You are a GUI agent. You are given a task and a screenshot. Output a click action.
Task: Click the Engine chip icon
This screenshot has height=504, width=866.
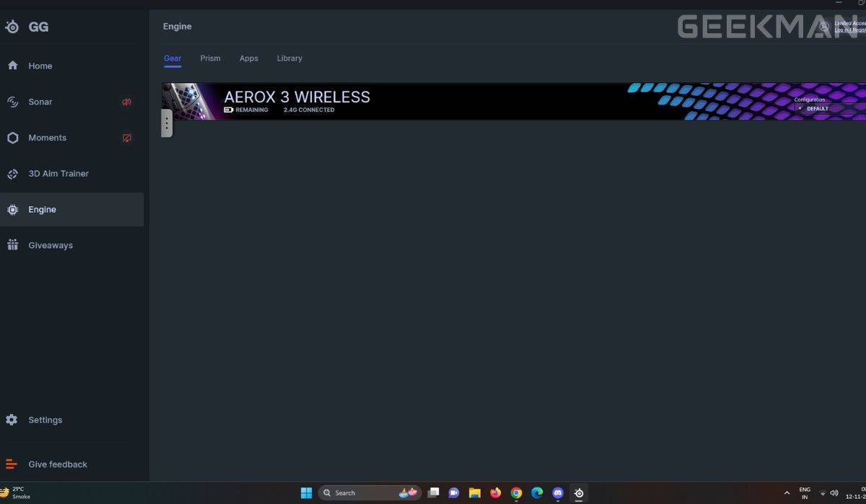click(12, 210)
